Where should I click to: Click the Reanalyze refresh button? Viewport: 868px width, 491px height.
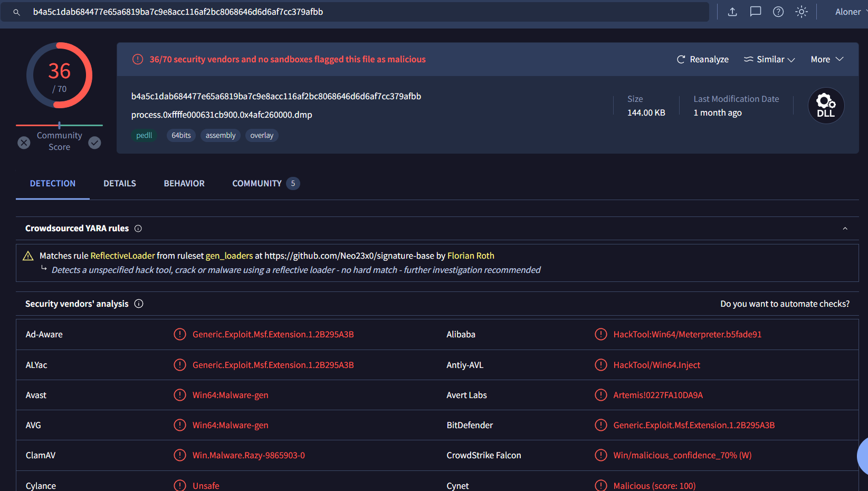click(x=702, y=60)
